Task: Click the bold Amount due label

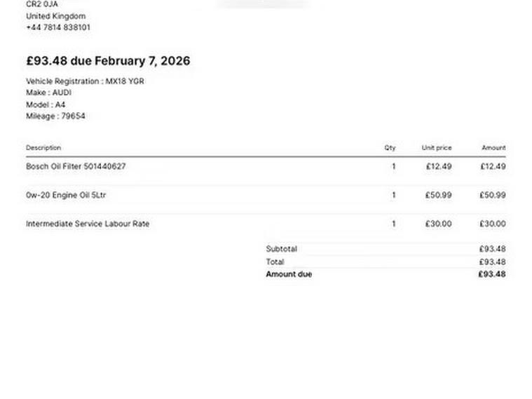Action: point(289,274)
